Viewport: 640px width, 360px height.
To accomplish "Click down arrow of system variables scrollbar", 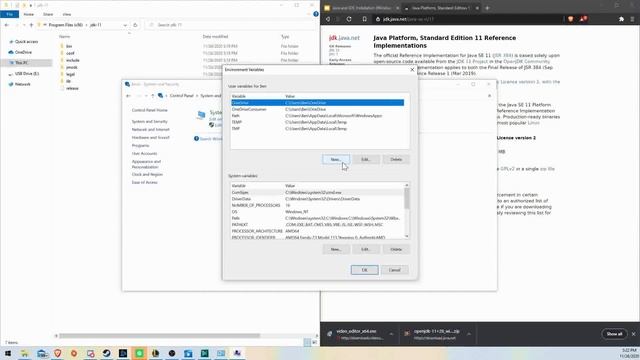I will [407, 236].
